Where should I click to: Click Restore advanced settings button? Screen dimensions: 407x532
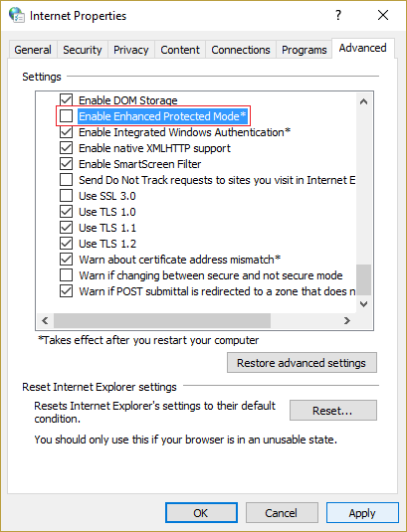tap(302, 363)
